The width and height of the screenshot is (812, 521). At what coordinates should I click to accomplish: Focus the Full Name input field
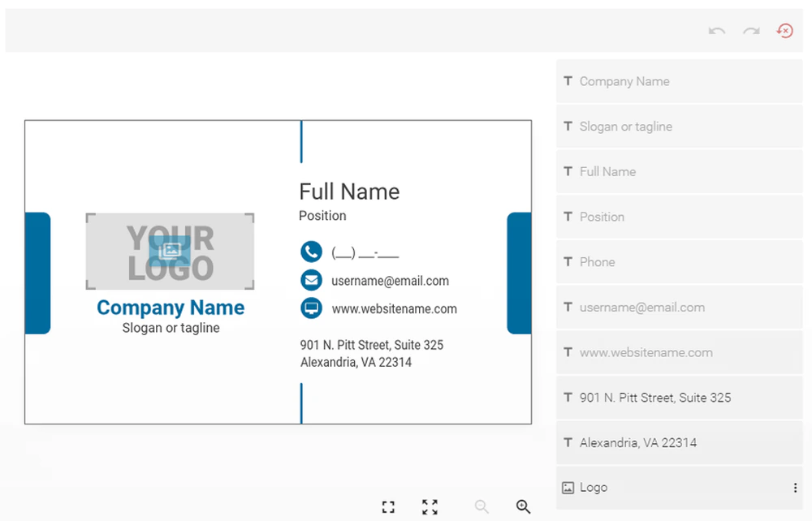tap(680, 172)
